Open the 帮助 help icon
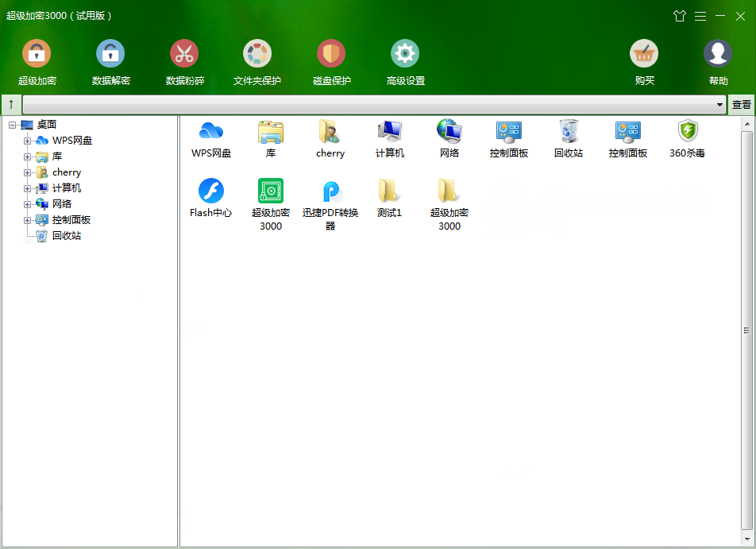Image resolution: width=756 pixels, height=549 pixels. pos(718,53)
